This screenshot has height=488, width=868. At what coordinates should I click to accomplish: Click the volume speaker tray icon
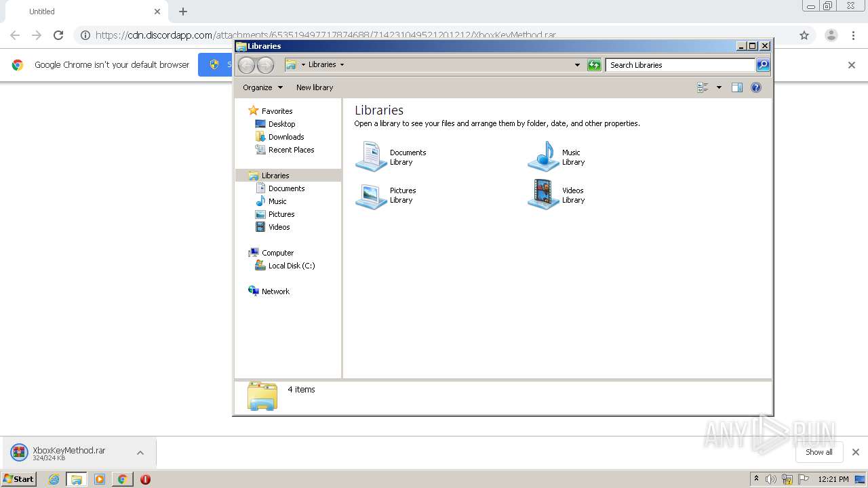pyautogui.click(x=771, y=479)
